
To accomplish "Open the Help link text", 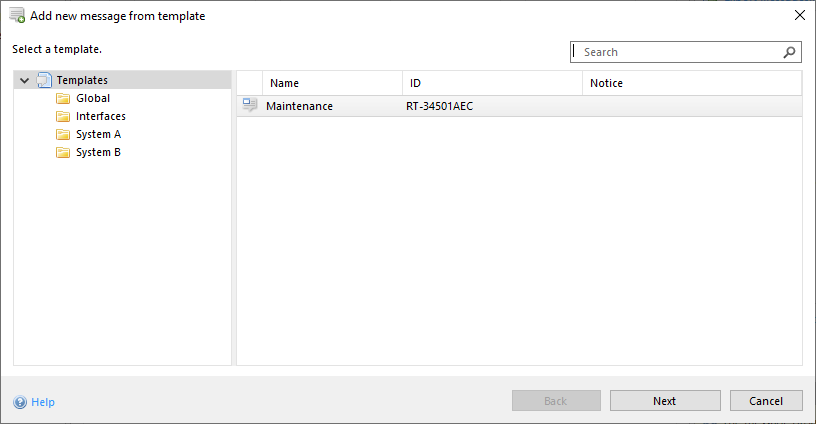I will [43, 402].
